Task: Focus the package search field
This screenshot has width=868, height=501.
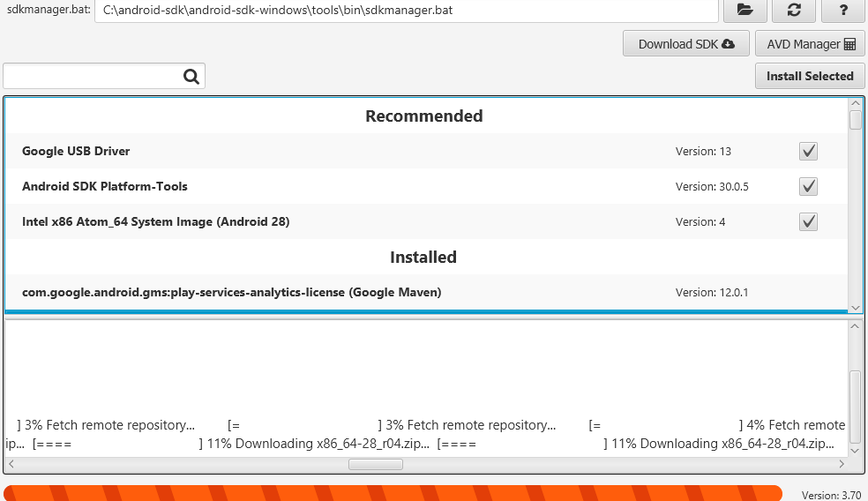Action: [93, 76]
